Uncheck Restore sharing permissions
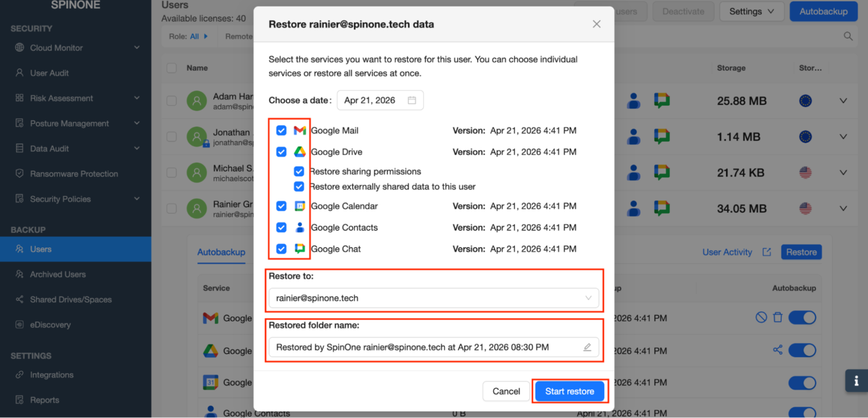The width and height of the screenshot is (868, 418). point(299,172)
